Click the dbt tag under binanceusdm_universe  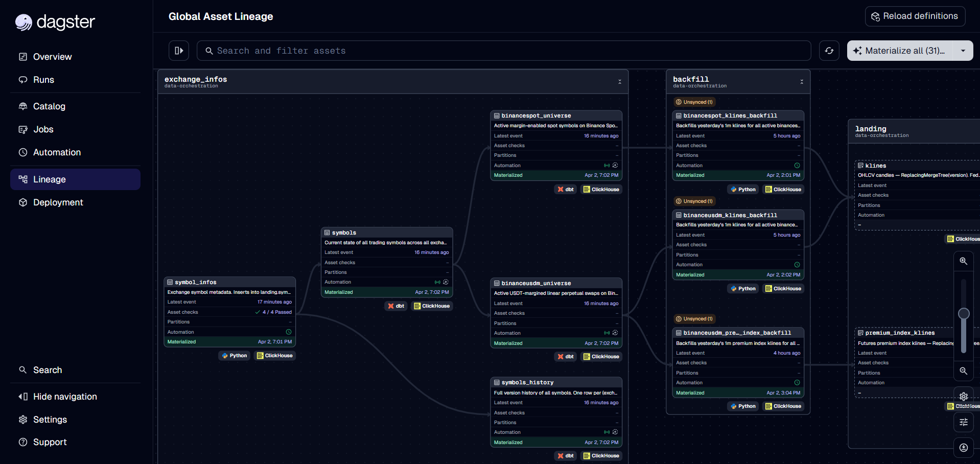(x=566, y=357)
